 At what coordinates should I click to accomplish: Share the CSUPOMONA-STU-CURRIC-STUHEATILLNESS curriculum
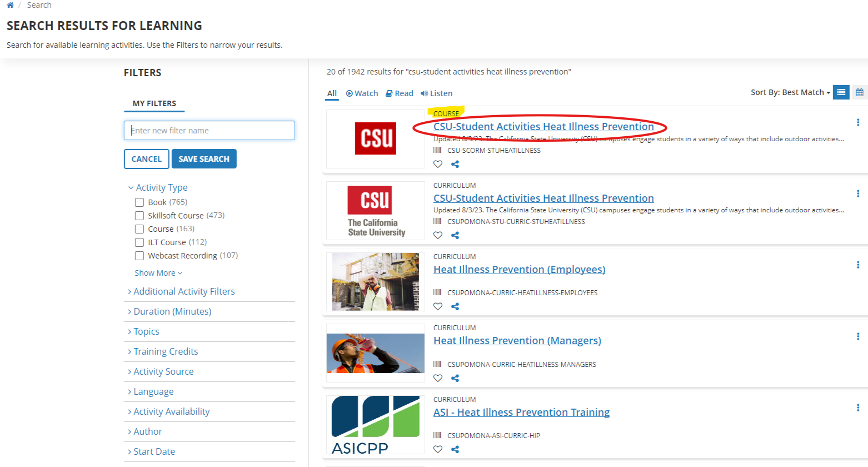pos(455,235)
